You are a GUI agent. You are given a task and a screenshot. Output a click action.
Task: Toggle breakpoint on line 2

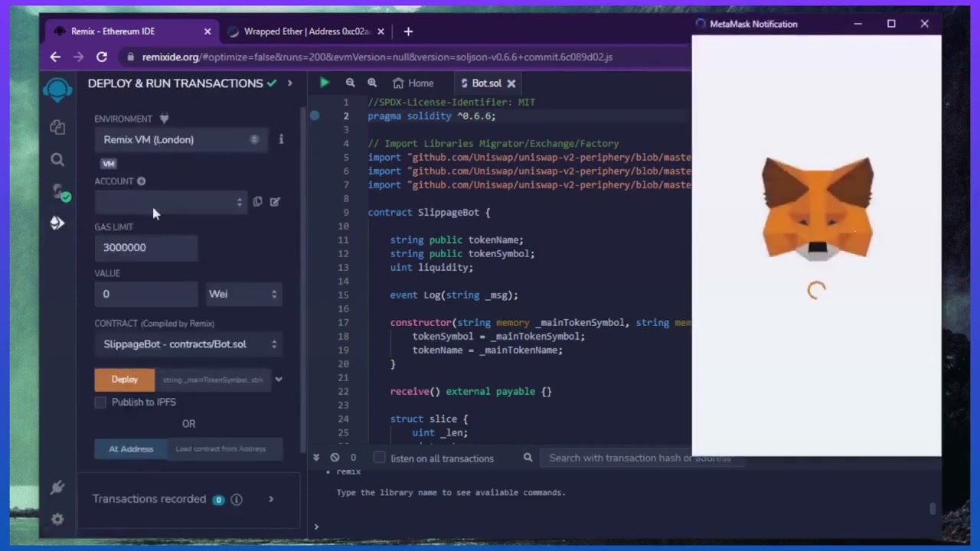pos(315,116)
